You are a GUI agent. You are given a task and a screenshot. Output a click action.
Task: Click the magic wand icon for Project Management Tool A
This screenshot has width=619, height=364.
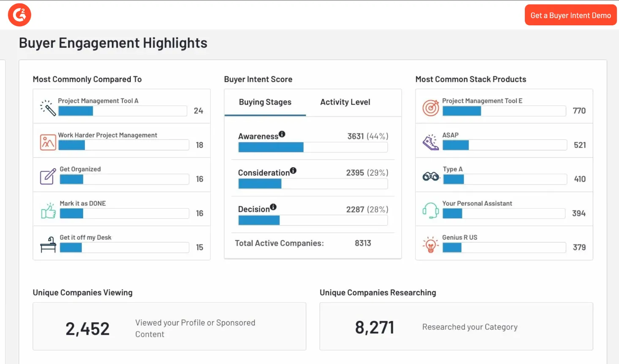48,108
